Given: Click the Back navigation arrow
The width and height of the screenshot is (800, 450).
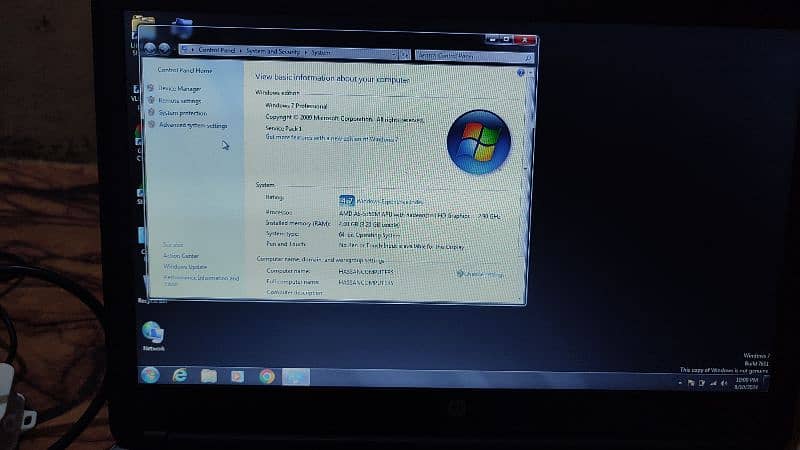Looking at the screenshot, I should 149,48.
